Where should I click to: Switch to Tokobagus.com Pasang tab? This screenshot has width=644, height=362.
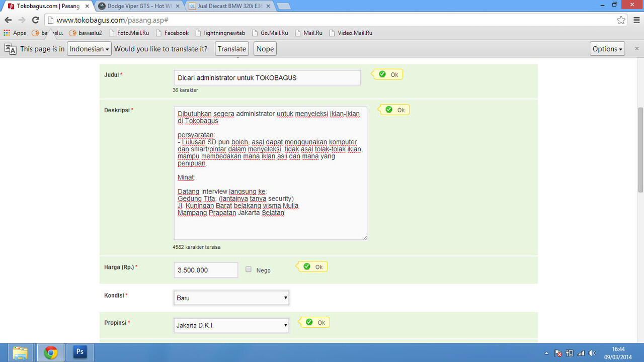click(x=47, y=6)
